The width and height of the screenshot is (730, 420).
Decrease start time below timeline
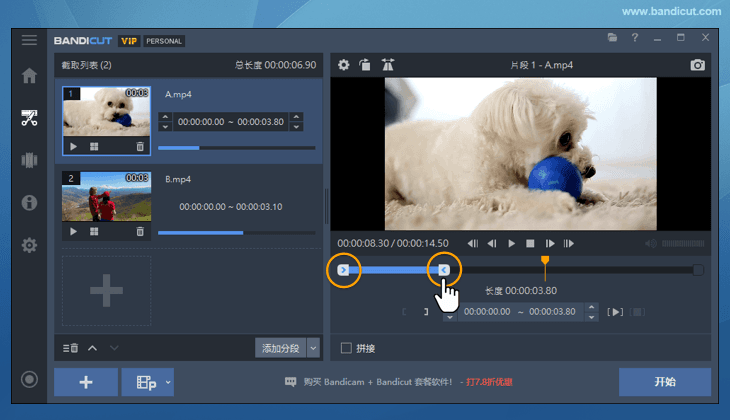click(x=450, y=317)
